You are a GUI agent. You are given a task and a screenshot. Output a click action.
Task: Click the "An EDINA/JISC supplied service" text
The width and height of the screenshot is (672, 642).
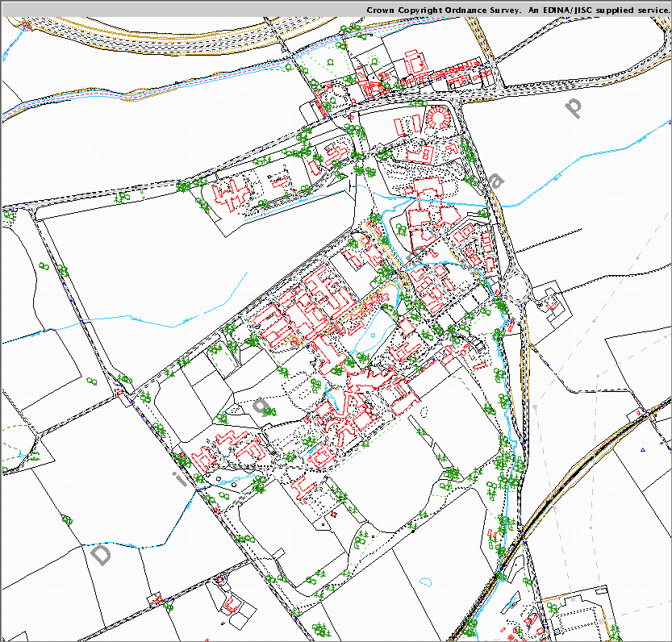(599, 10)
